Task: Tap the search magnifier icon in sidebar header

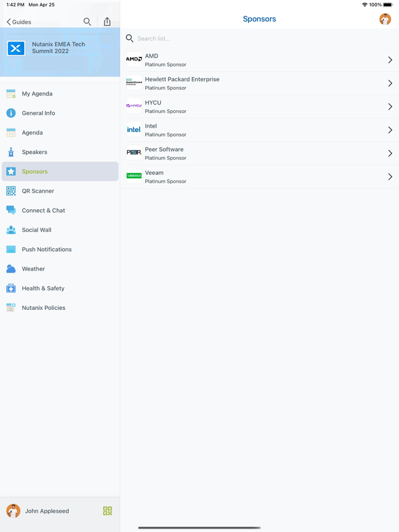Action: [x=87, y=22]
